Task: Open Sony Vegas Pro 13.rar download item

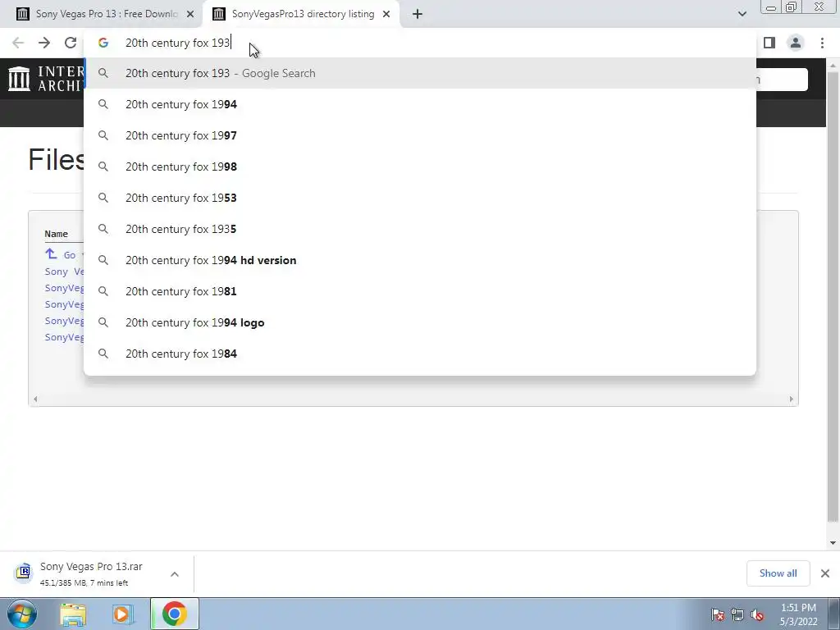Action: coord(91,573)
